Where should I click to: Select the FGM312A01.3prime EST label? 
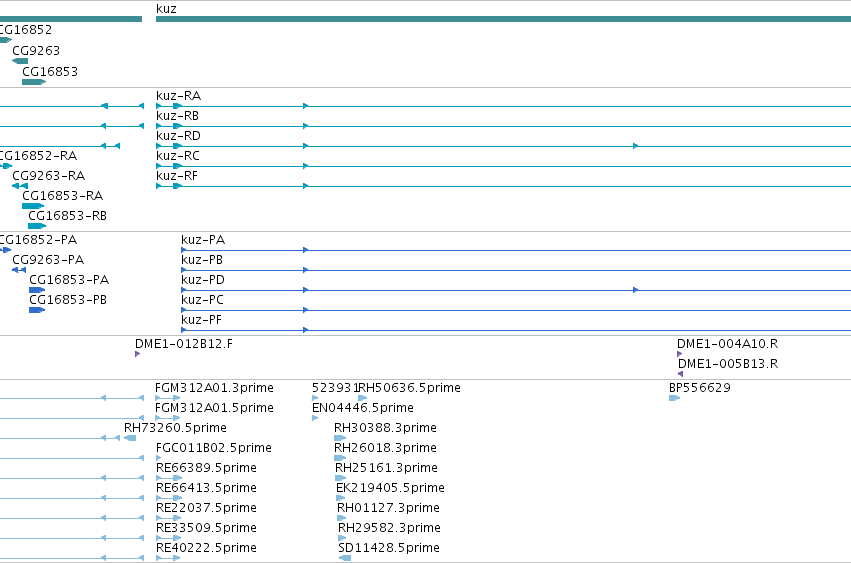tap(214, 388)
